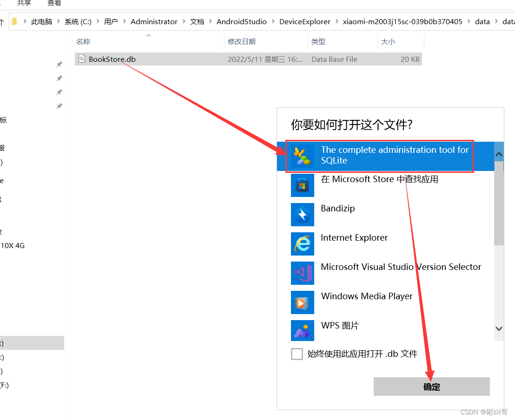Pick the Windows Media Player icon

point(302,302)
